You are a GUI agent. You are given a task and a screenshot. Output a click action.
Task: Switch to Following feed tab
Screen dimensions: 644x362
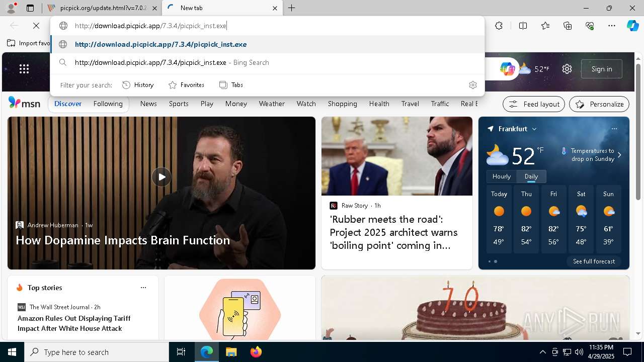(x=108, y=104)
